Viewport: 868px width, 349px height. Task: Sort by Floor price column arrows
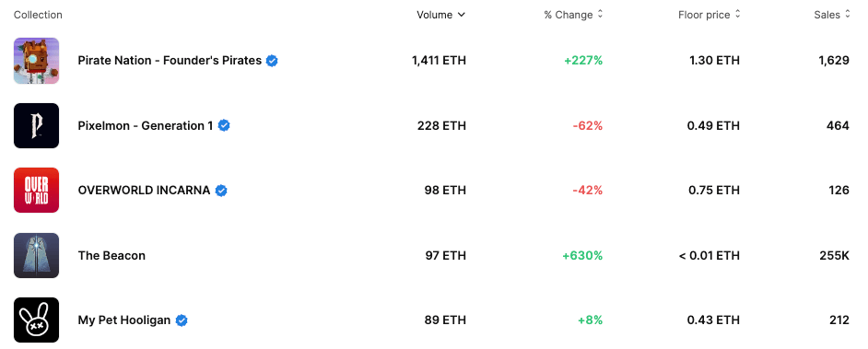pos(737,15)
